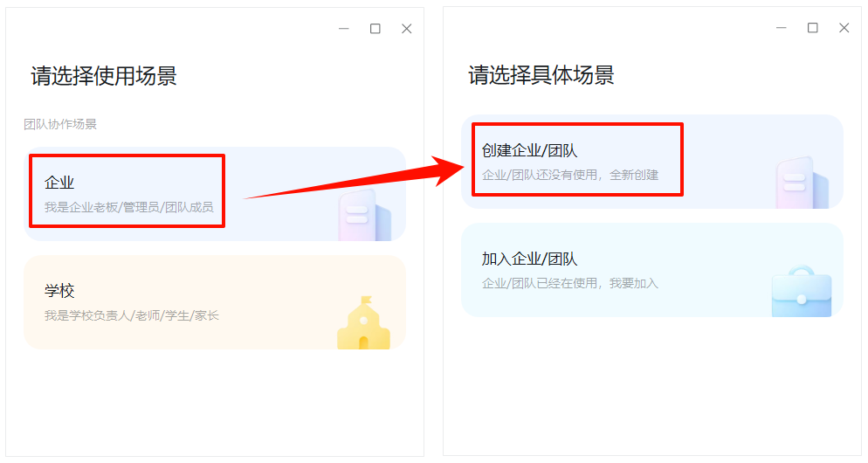
Task: Click the 我是学校负责人/老师/学生/家长 description
Action: click(131, 315)
